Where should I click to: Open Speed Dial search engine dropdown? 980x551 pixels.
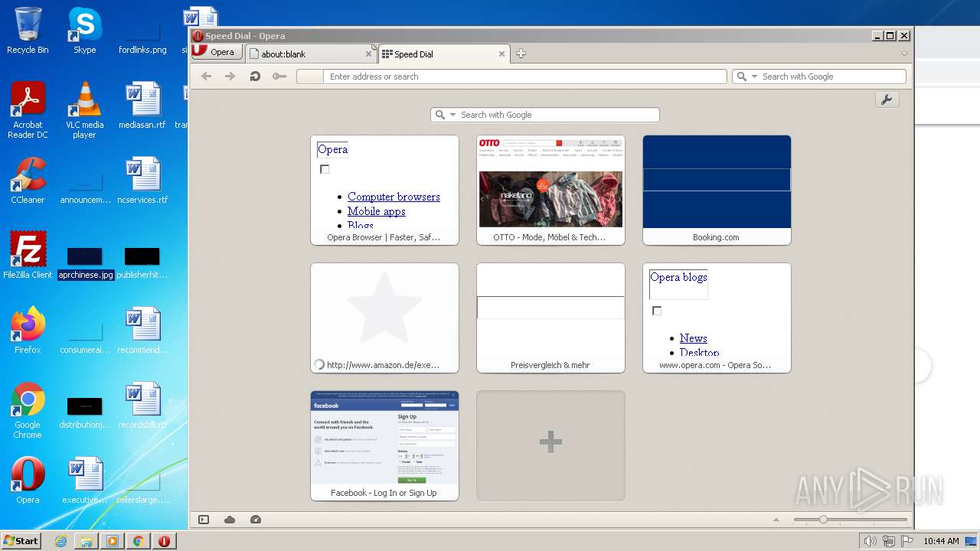point(452,115)
